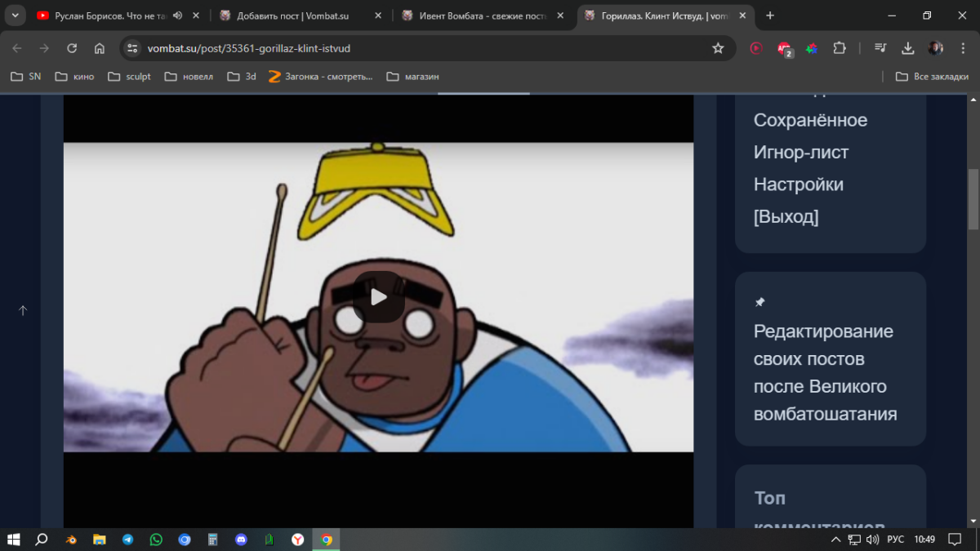View site information icon in address bar

(x=133, y=48)
